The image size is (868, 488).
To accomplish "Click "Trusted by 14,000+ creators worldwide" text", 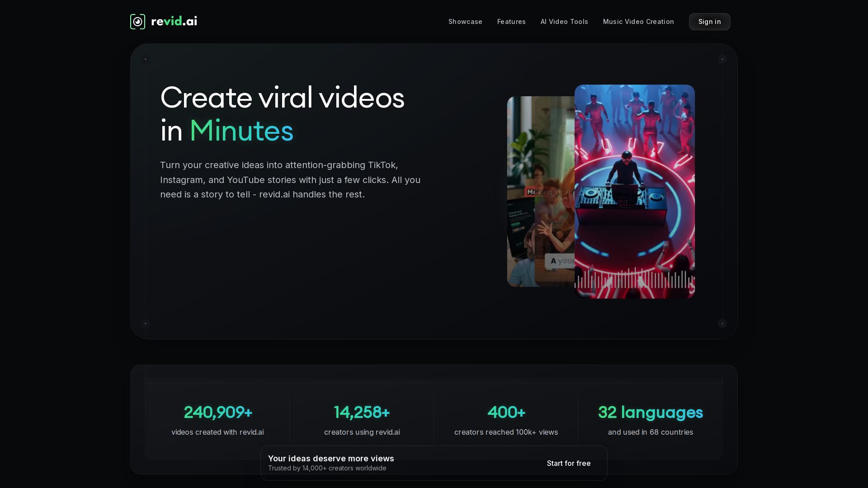I will [x=327, y=468].
